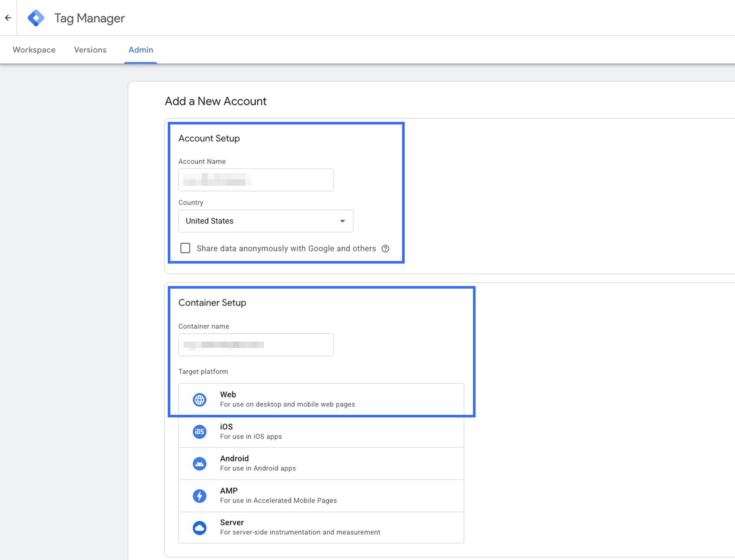Click the Web globe icon

tap(199, 400)
